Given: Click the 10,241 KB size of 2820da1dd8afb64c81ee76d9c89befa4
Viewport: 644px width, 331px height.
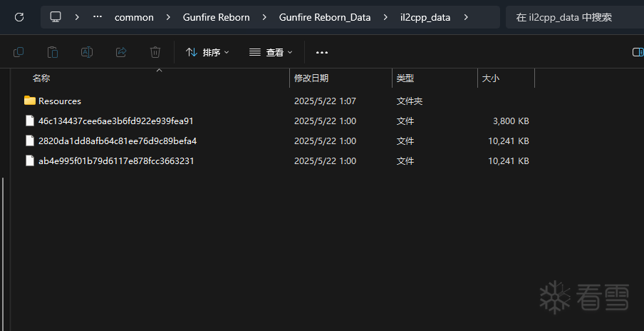Looking at the screenshot, I should click(508, 141).
